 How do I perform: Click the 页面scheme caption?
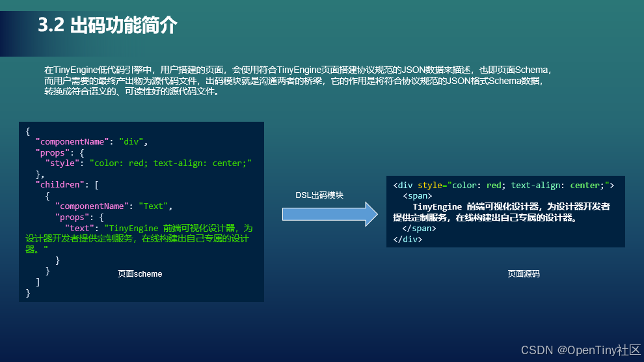[140, 273]
